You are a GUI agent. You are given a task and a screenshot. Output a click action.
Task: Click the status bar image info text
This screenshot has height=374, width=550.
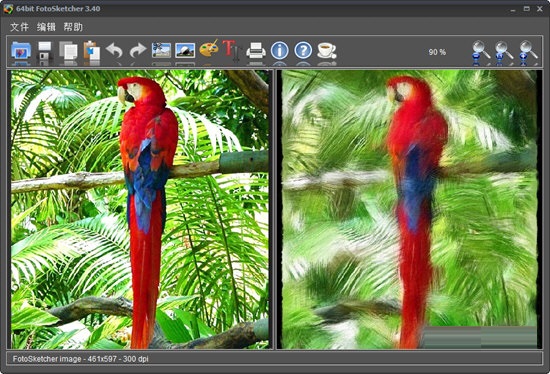(x=80, y=359)
